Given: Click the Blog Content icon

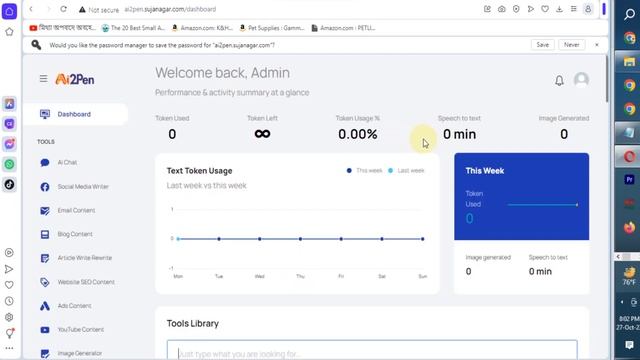Looking at the screenshot, I should pos(45,234).
